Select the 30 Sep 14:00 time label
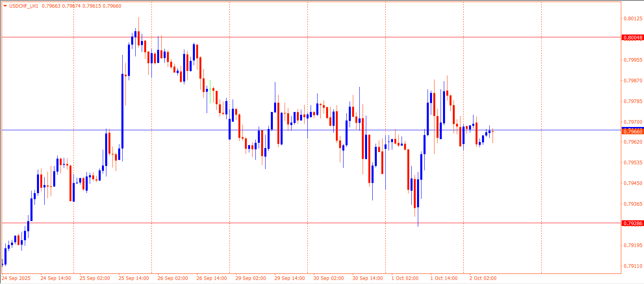Image resolution: width=644 pixels, height=284 pixels. coord(367,278)
